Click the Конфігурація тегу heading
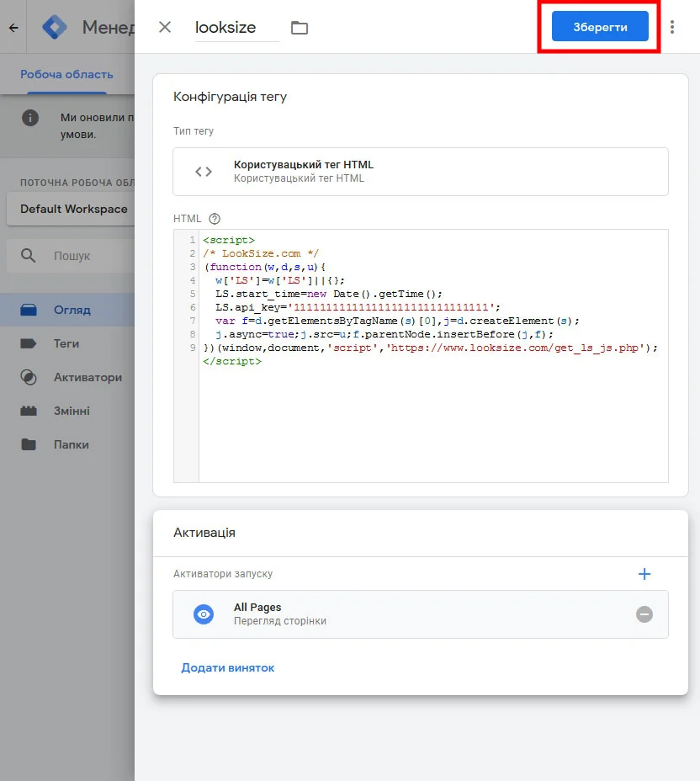The image size is (700, 781). point(230,97)
